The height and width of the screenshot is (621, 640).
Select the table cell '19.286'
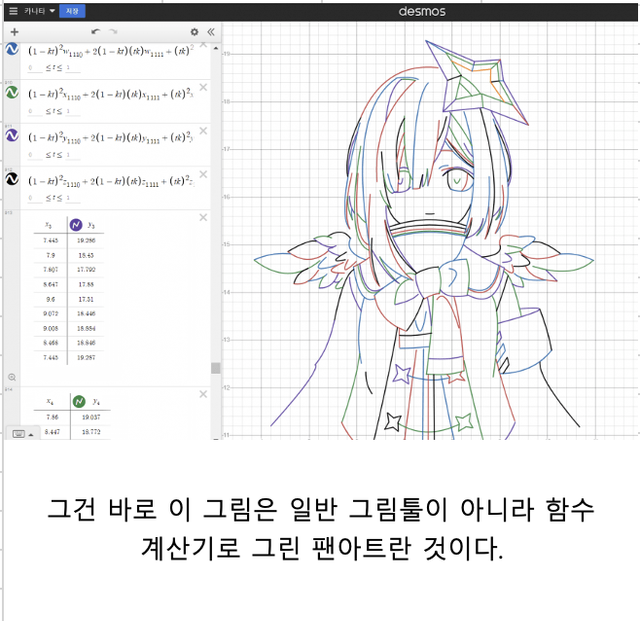86,240
